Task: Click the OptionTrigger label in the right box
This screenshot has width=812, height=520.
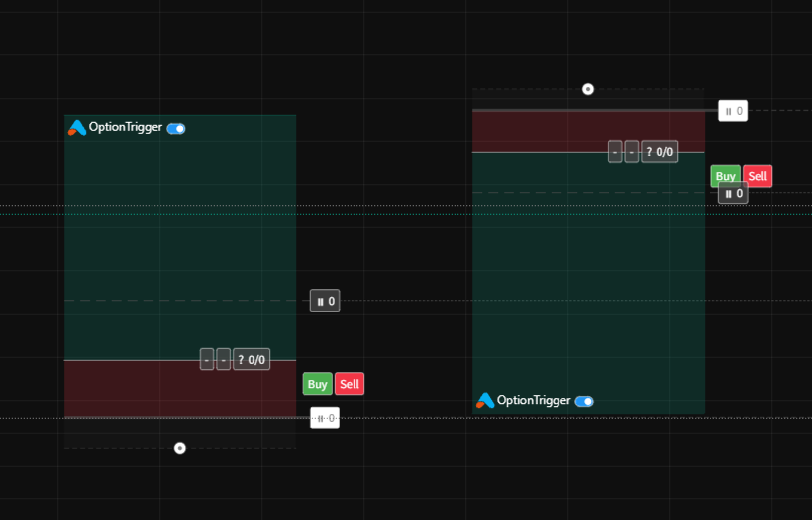Action: pyautogui.click(x=534, y=401)
